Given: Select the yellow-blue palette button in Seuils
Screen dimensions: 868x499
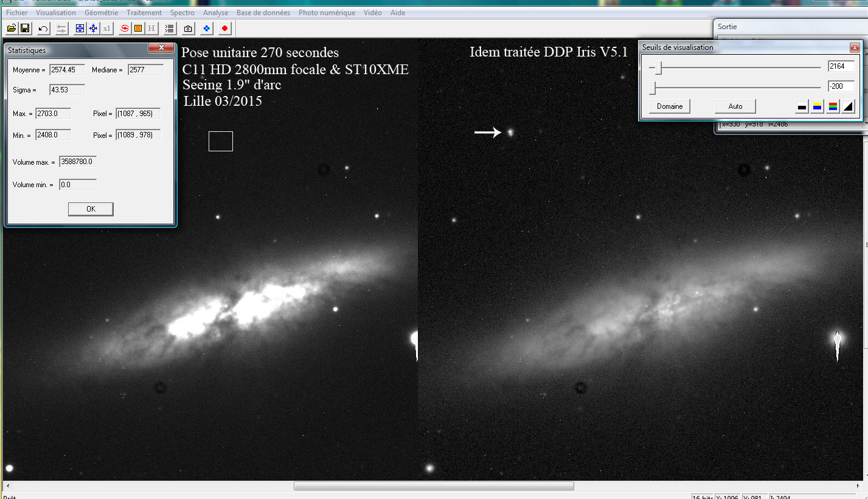Looking at the screenshot, I should pyautogui.click(x=818, y=107).
